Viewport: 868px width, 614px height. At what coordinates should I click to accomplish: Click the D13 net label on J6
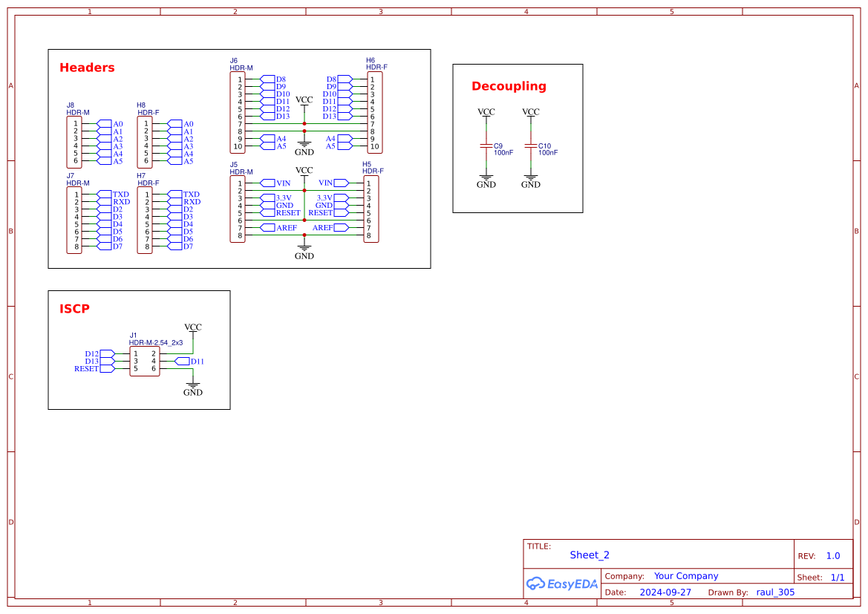(x=283, y=117)
